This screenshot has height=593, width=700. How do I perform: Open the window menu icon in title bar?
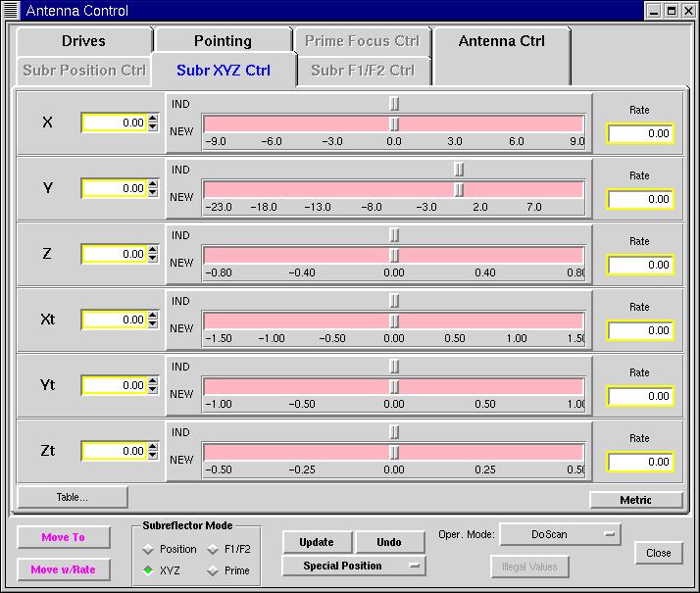pyautogui.click(x=11, y=10)
